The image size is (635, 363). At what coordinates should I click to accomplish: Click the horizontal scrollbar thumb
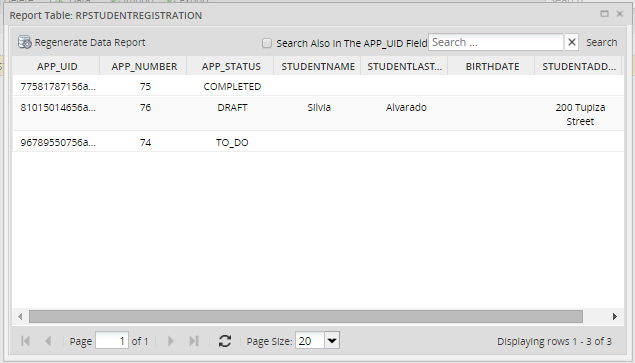click(306, 316)
